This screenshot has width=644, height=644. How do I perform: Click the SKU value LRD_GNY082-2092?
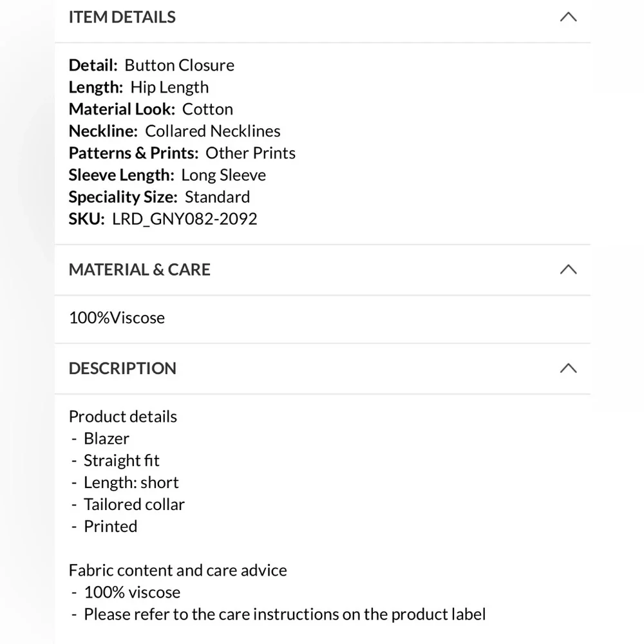click(184, 219)
